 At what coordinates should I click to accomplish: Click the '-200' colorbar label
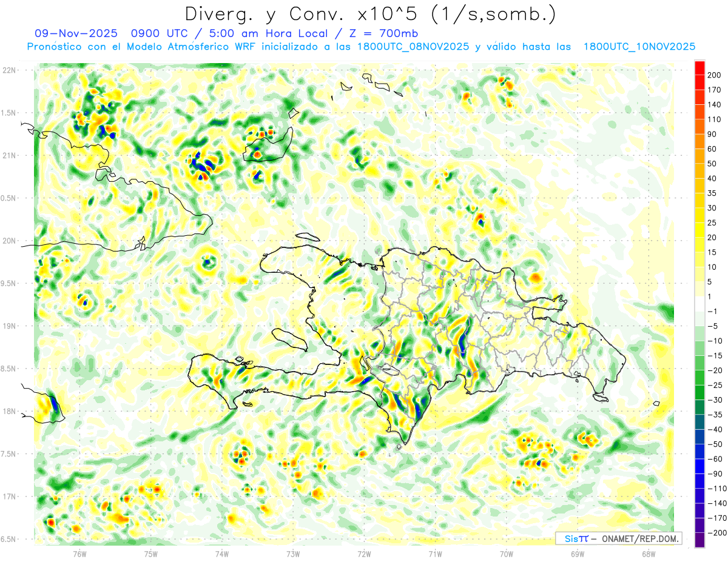(x=716, y=533)
